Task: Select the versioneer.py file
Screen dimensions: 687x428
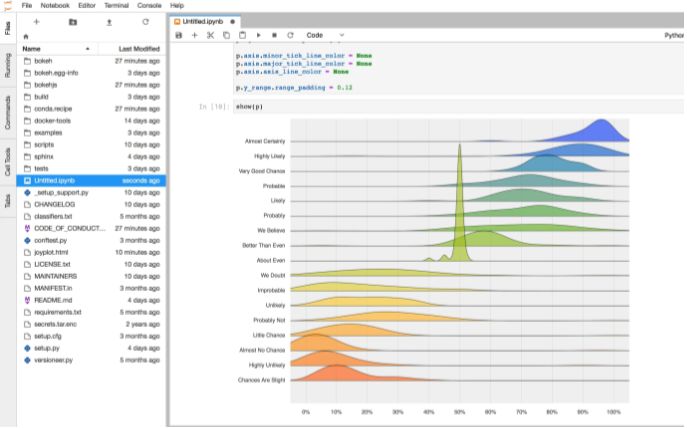Action: pos(91,360)
